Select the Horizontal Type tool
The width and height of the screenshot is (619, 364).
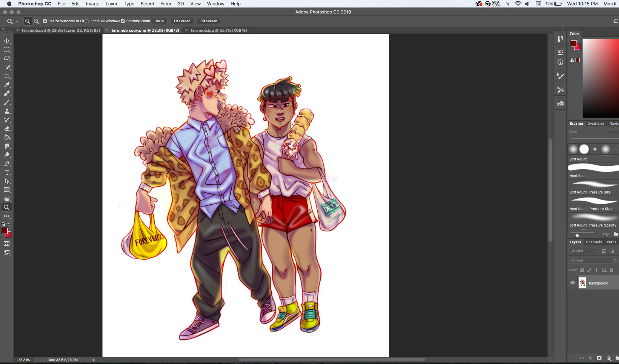pos(7,172)
